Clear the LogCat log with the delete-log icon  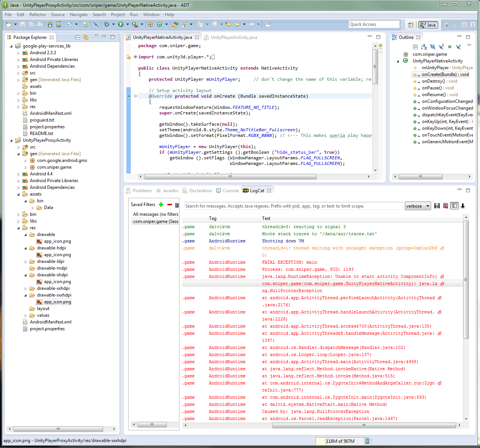click(x=446, y=205)
